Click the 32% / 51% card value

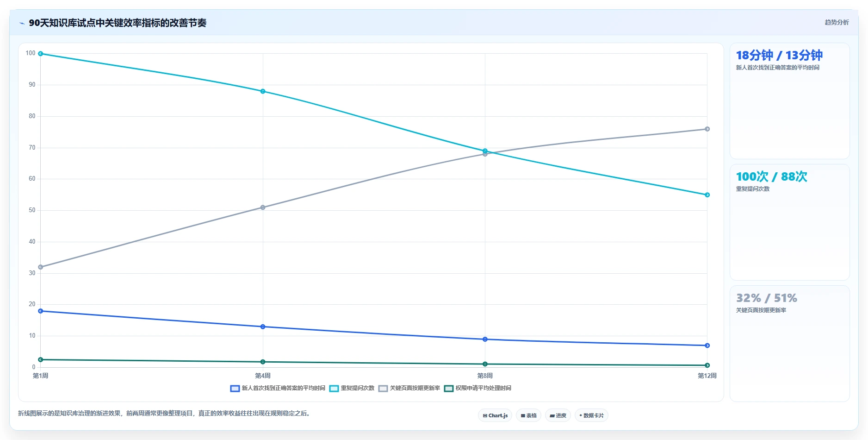coord(766,298)
